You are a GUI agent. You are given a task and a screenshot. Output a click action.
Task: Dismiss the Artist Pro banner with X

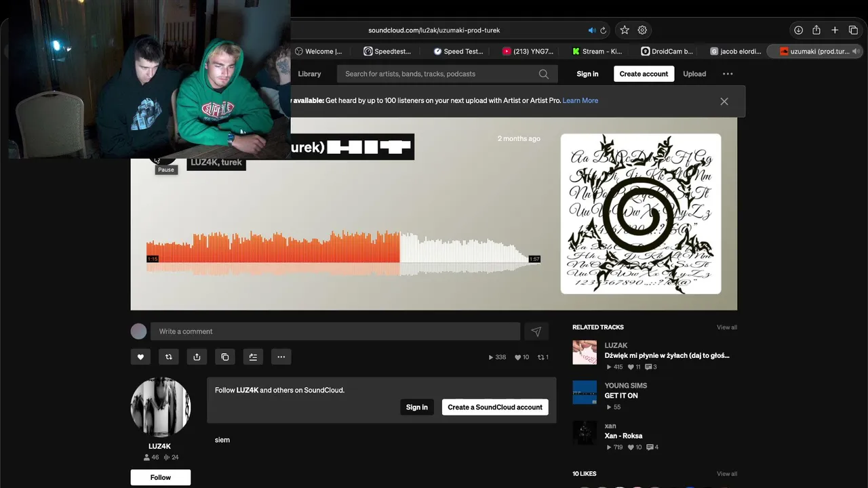point(724,101)
